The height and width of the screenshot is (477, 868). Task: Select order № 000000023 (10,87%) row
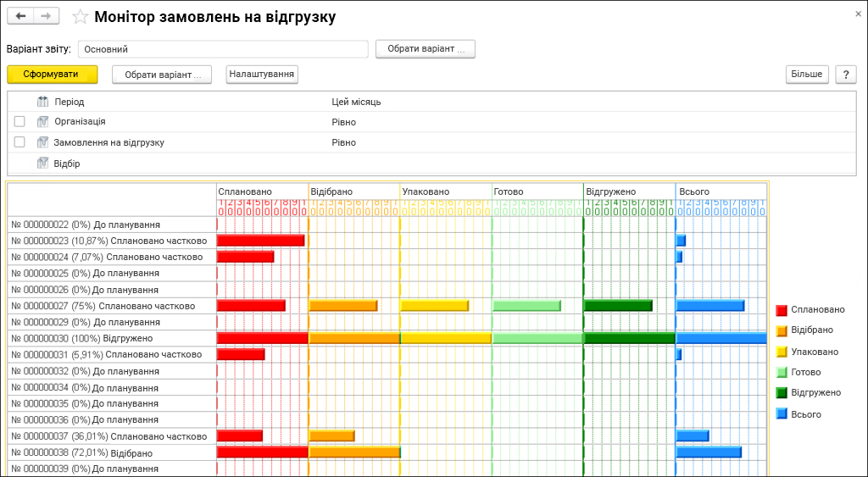click(x=113, y=241)
